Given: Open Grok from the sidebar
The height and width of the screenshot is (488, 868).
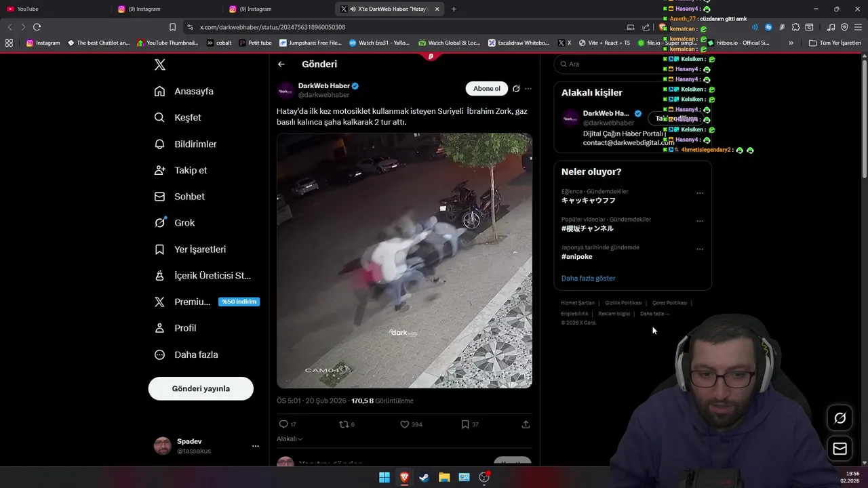Looking at the screenshot, I should [174, 222].
